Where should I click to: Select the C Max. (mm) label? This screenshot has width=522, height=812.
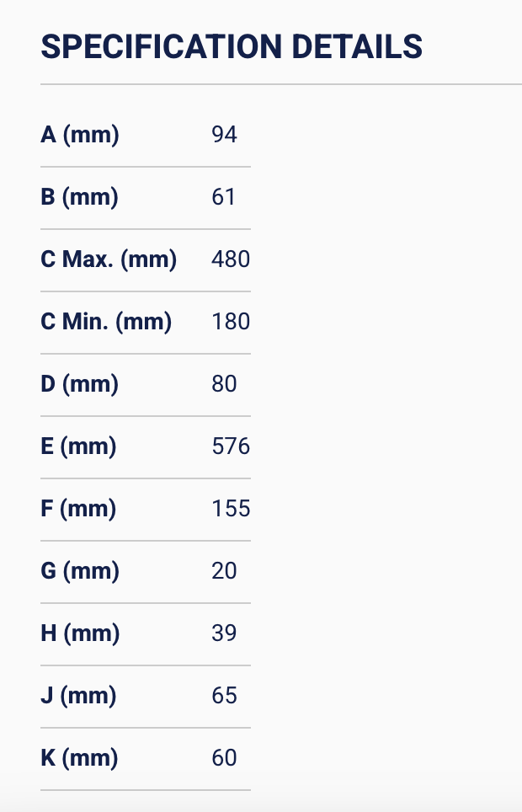109,259
